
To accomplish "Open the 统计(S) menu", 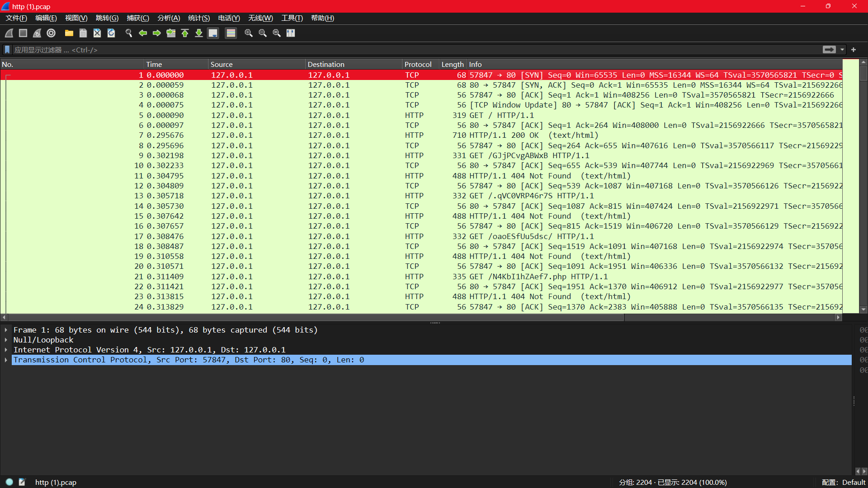I will (x=199, y=18).
